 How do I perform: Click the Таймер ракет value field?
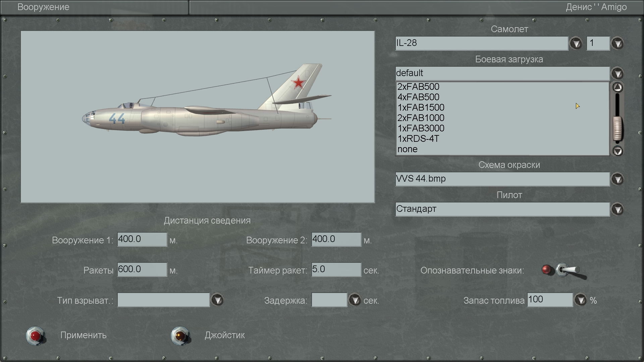click(x=336, y=269)
